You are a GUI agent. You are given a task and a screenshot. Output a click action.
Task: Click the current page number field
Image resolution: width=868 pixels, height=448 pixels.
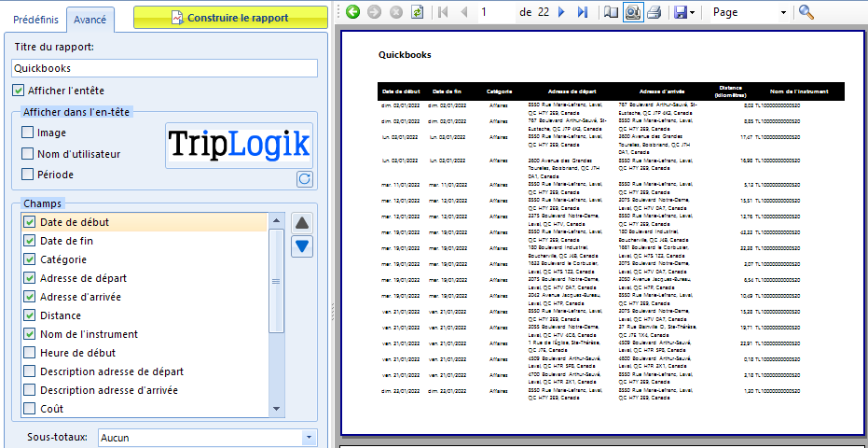click(x=496, y=12)
